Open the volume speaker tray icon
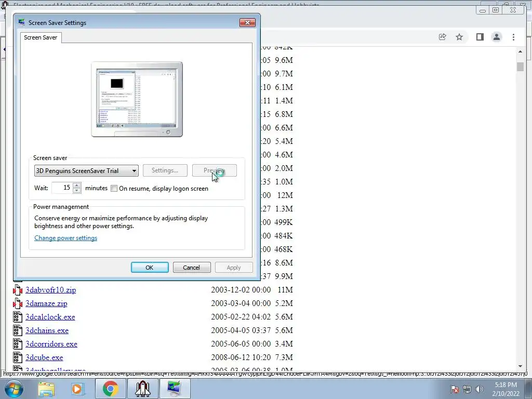Screen dimensions: 532x399 tap(480, 389)
